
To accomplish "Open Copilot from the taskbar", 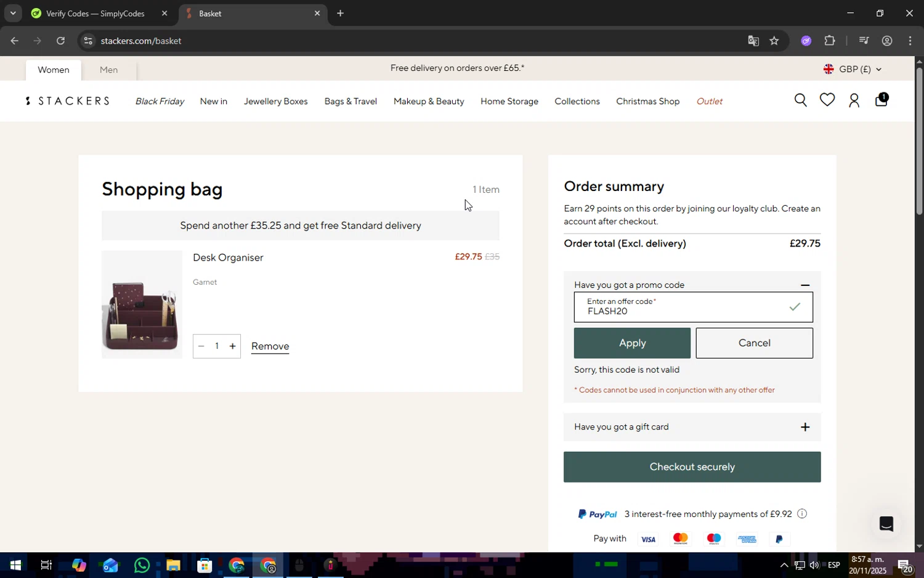I will coord(78,565).
